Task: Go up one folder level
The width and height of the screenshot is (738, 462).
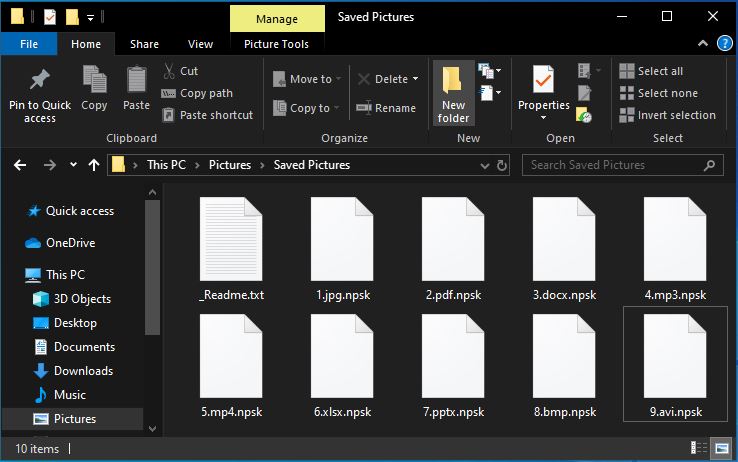Action: (x=94, y=165)
